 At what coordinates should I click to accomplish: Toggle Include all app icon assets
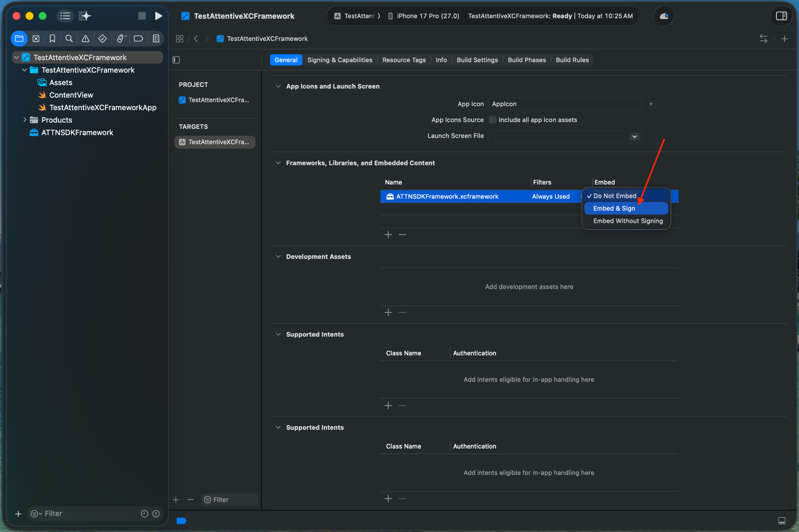(x=493, y=120)
